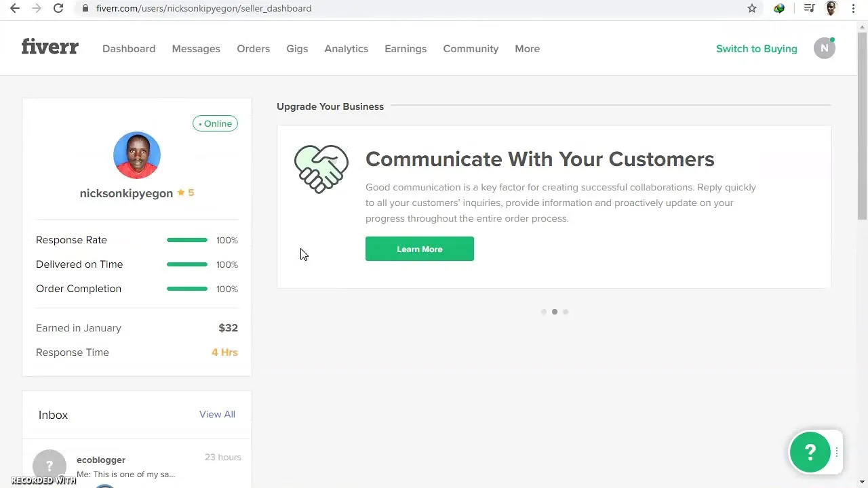The image size is (868, 488).
Task: Click Switch to Buying link
Action: (757, 49)
